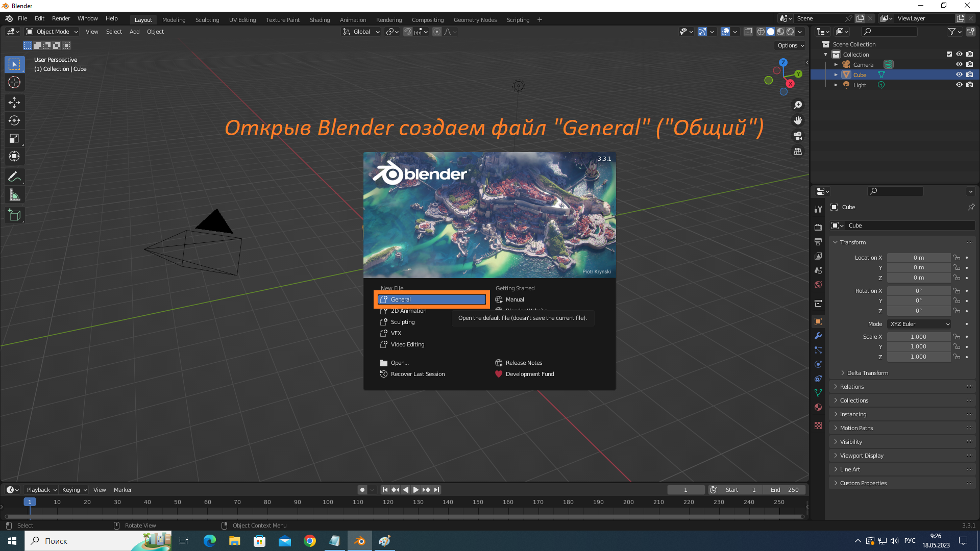Toggle X-ray display mode
Image resolution: width=980 pixels, height=551 pixels.
(748, 32)
